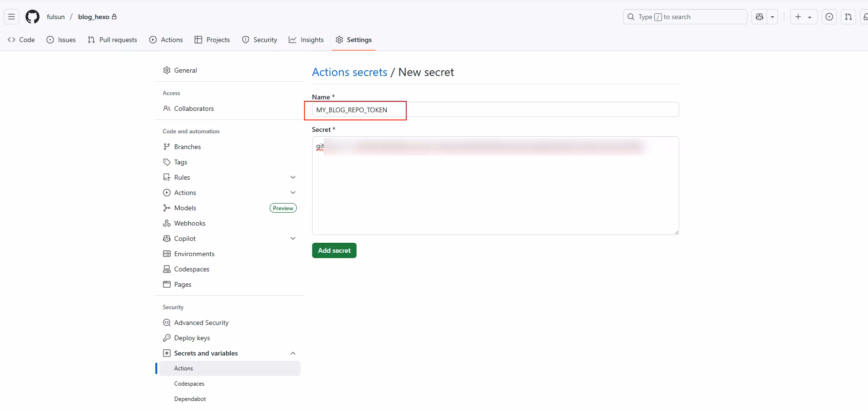This screenshot has width=868, height=410.
Task: Focus the Secret value text area
Action: click(x=495, y=191)
